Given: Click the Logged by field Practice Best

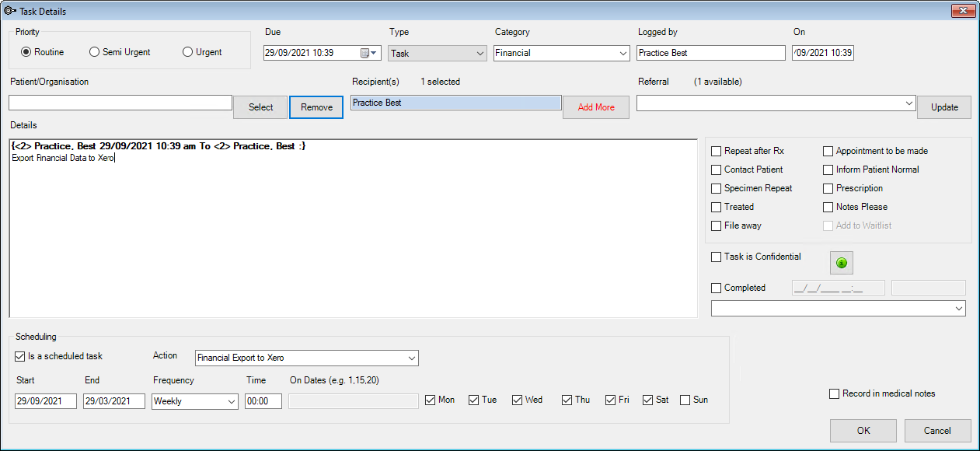Looking at the screenshot, I should (x=711, y=53).
